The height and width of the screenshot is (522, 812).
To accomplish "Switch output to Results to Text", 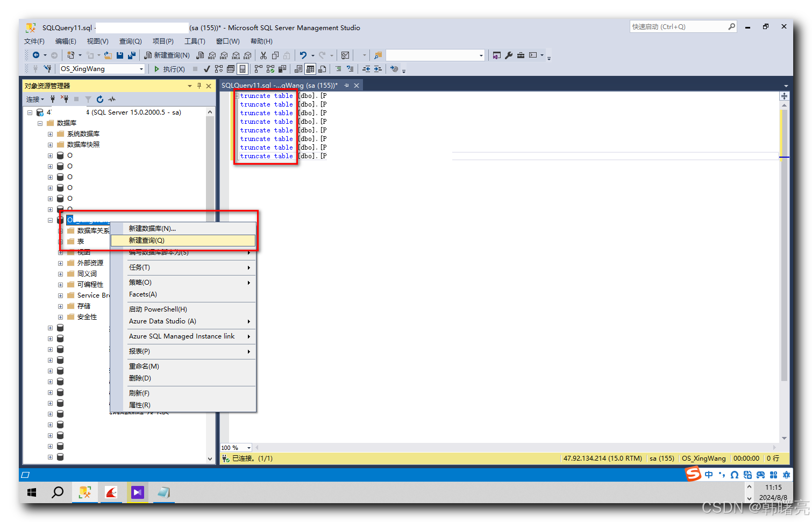I will click(x=298, y=69).
